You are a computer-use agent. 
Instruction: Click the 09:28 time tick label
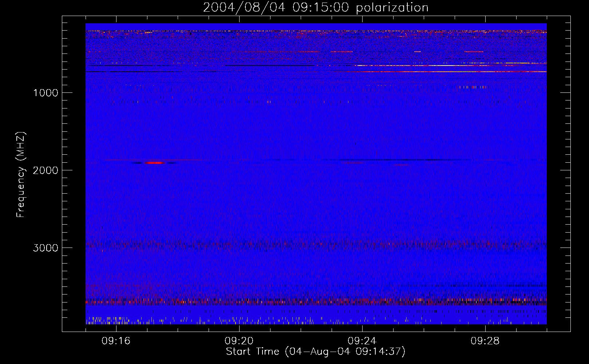[485, 341]
